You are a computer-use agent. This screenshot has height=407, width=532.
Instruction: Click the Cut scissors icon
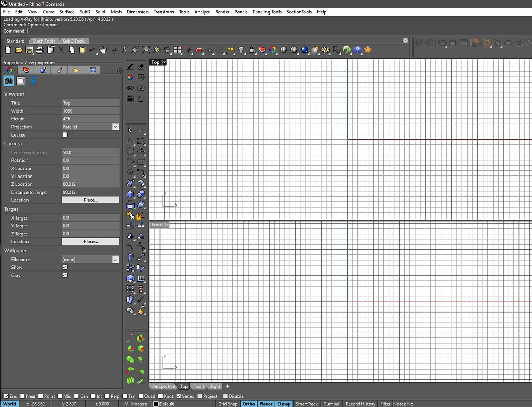pos(61,50)
